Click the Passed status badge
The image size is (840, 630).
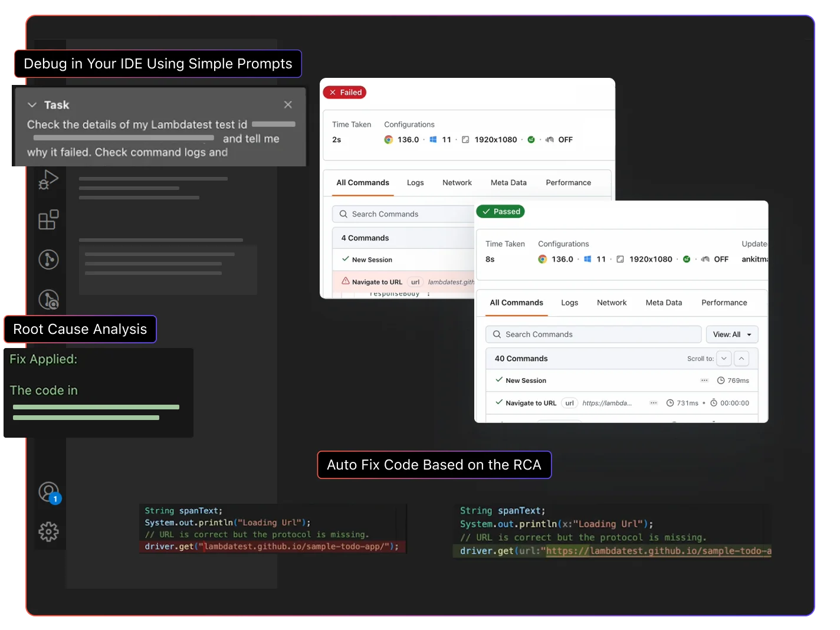[x=500, y=211]
